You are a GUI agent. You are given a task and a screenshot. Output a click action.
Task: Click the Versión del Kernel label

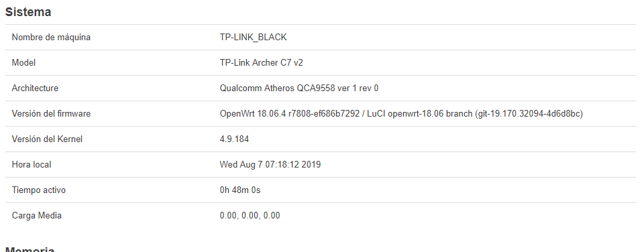coord(47,139)
